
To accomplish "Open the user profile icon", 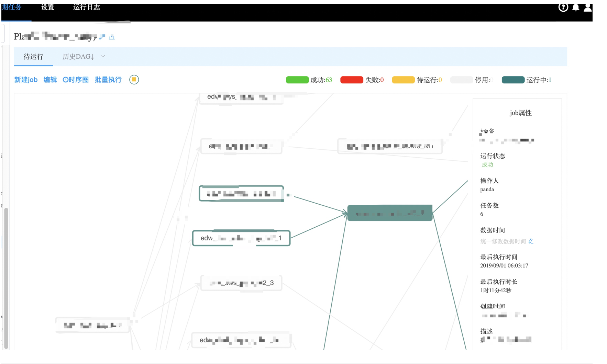I will [588, 8].
